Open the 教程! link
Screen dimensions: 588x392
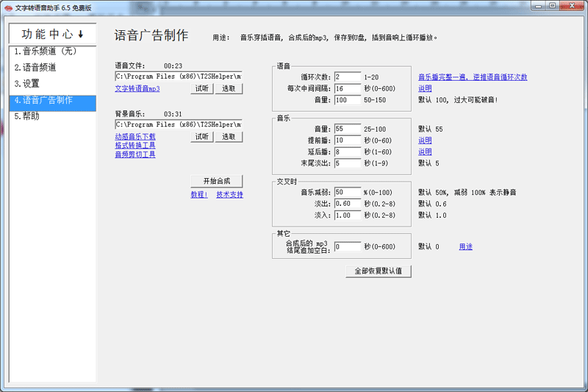198,194
